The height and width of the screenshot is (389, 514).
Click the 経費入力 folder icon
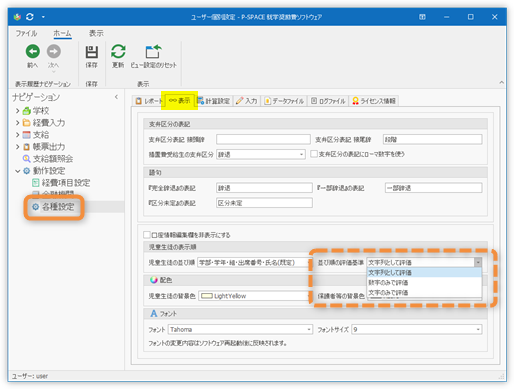click(27, 123)
